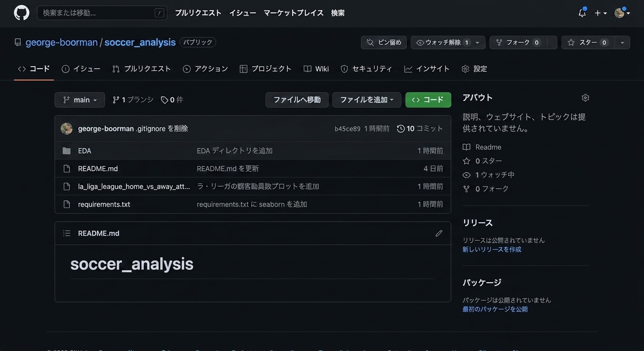Image resolution: width=644 pixels, height=351 pixels.
Task: Open the soccer_analysis repository link
Action: point(140,42)
